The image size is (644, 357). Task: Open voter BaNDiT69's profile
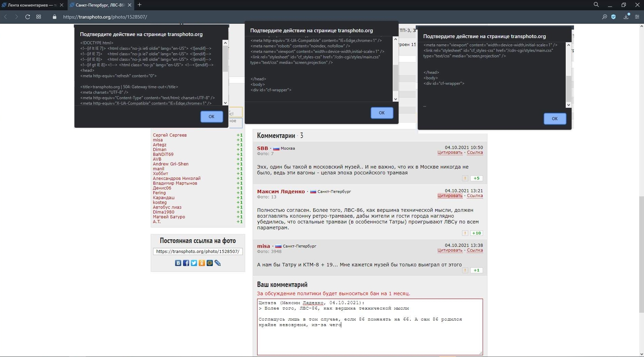(x=163, y=154)
